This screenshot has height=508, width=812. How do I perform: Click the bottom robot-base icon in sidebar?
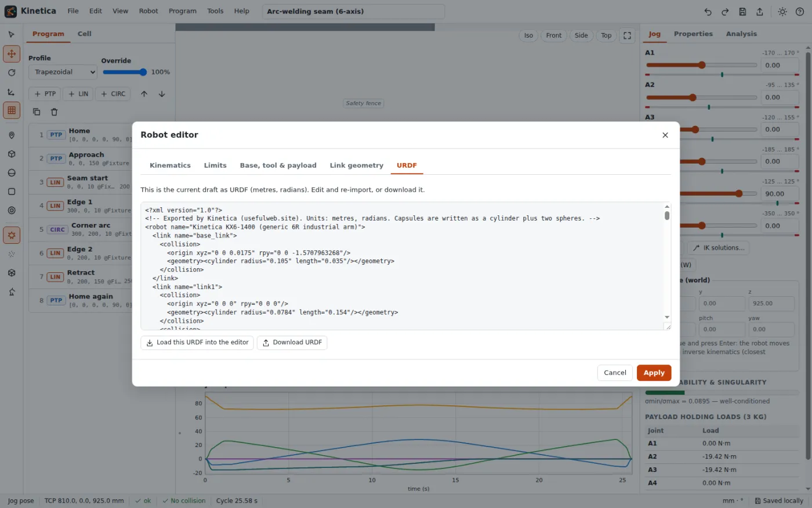coord(11,292)
